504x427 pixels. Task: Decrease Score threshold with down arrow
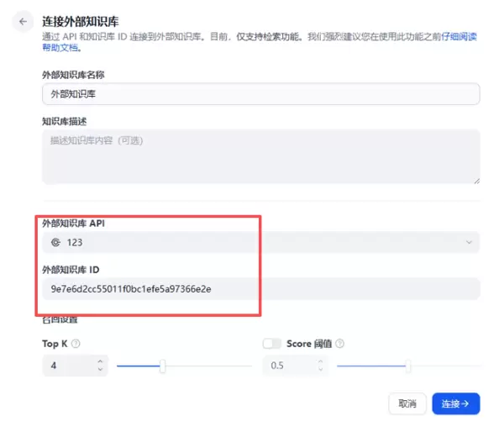pyautogui.click(x=320, y=370)
